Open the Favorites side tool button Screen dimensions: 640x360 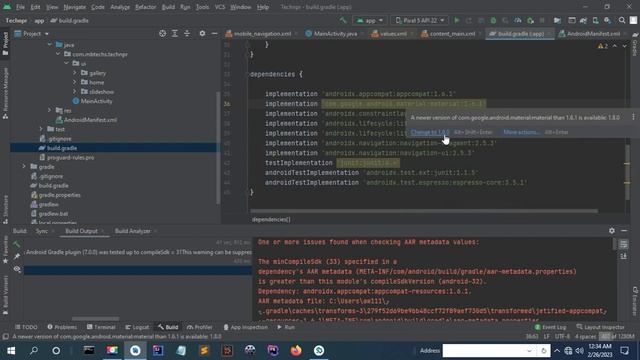coord(5,249)
